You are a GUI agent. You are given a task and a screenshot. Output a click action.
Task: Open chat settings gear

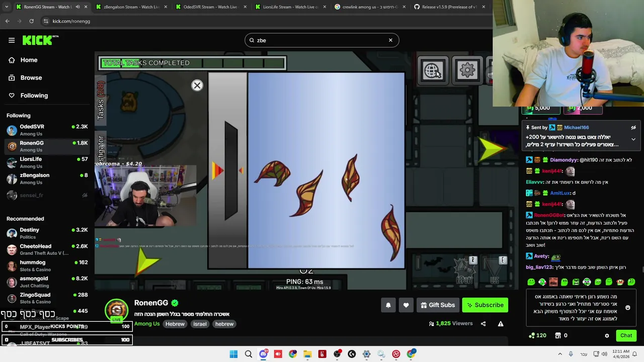[607, 335]
